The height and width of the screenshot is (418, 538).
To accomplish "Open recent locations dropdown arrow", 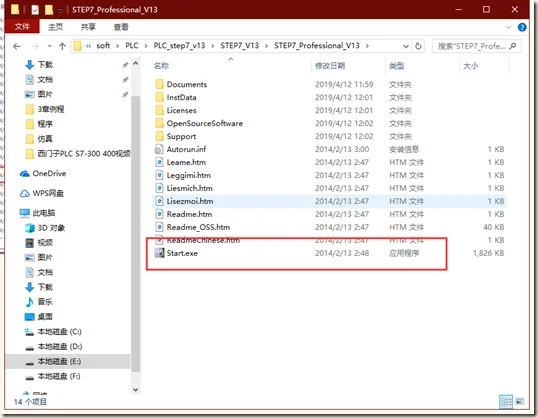I will click(x=49, y=46).
